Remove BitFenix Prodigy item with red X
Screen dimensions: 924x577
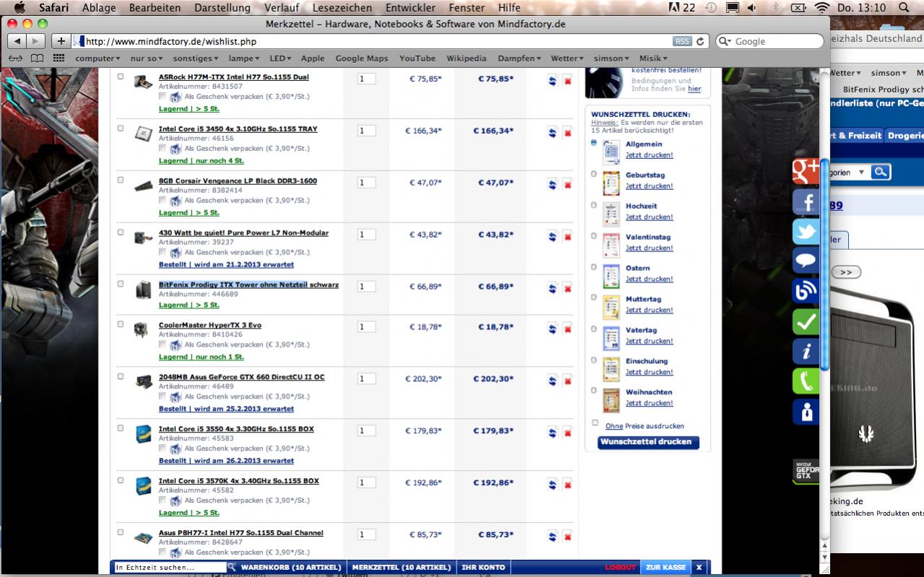tap(567, 289)
